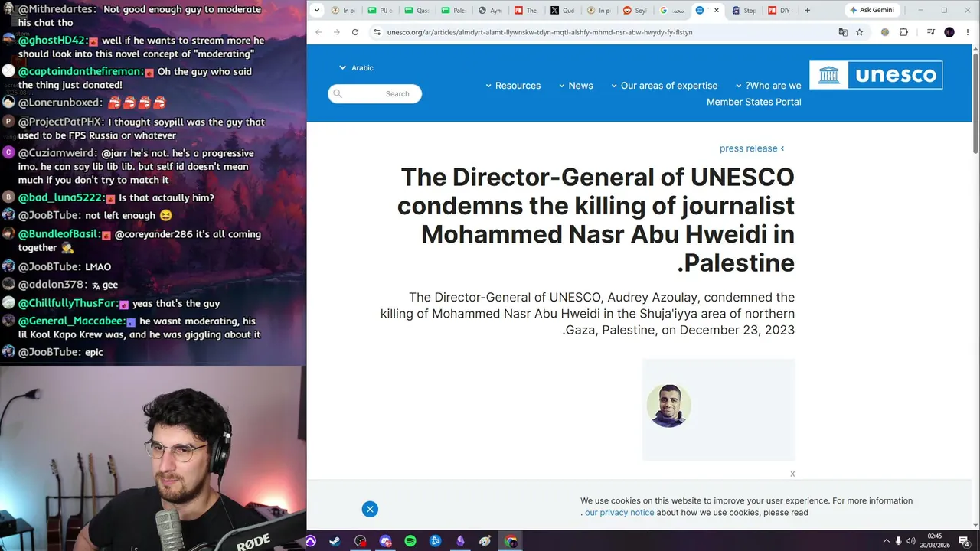Switch to the PU sheet tab

pos(381,11)
